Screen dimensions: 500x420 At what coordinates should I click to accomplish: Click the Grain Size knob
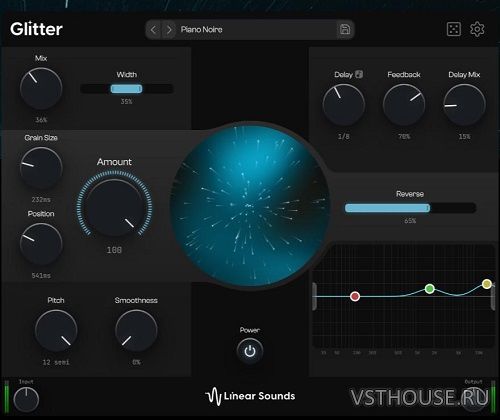click(x=41, y=169)
